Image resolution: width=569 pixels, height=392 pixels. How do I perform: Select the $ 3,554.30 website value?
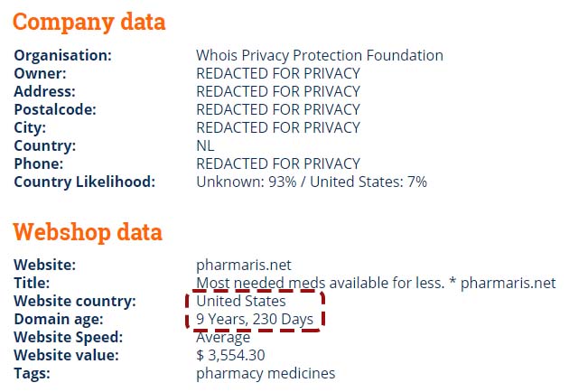(x=230, y=355)
